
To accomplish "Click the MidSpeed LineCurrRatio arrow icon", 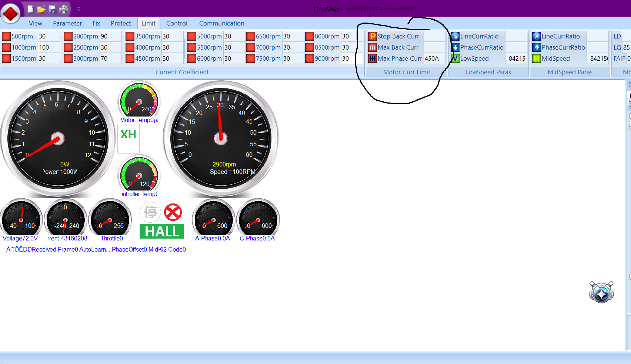I will pyautogui.click(x=537, y=36).
